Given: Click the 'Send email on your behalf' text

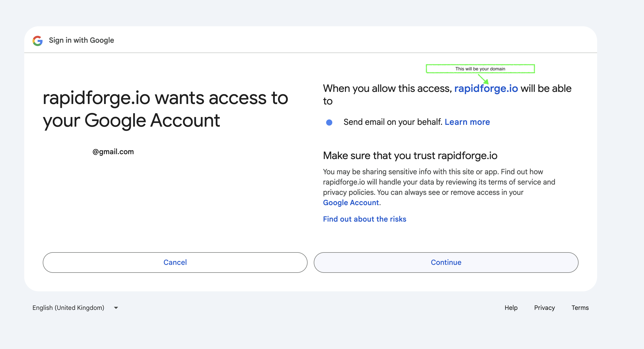Looking at the screenshot, I should pos(393,122).
